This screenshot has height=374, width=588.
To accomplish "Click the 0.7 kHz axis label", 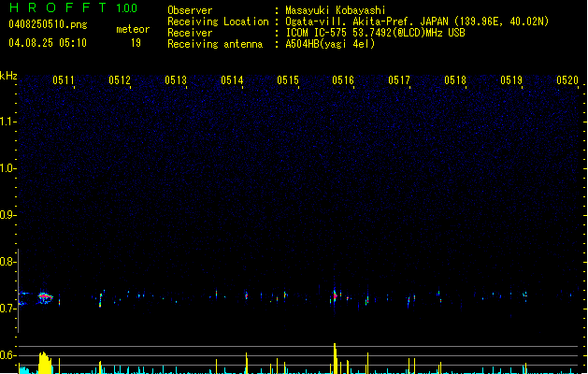I will click(7, 309).
